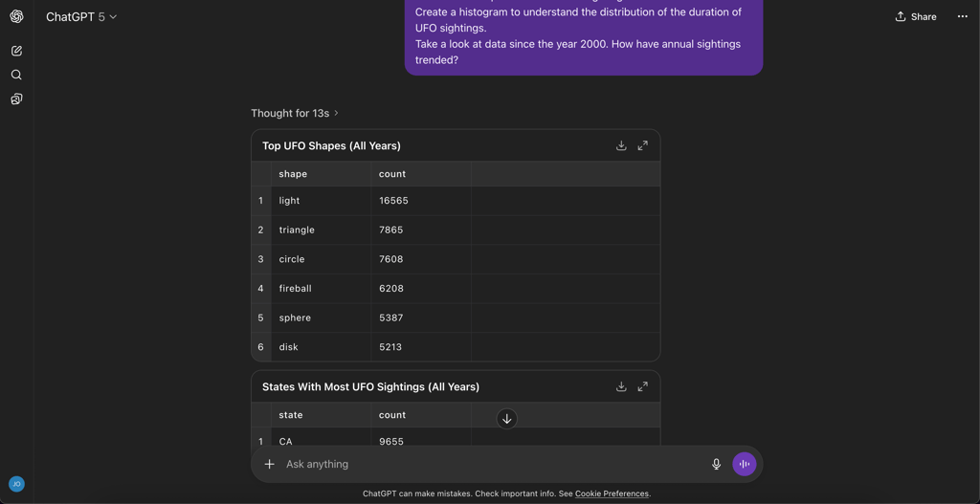Click the count value 7865
The image size is (980, 504).
click(x=391, y=230)
